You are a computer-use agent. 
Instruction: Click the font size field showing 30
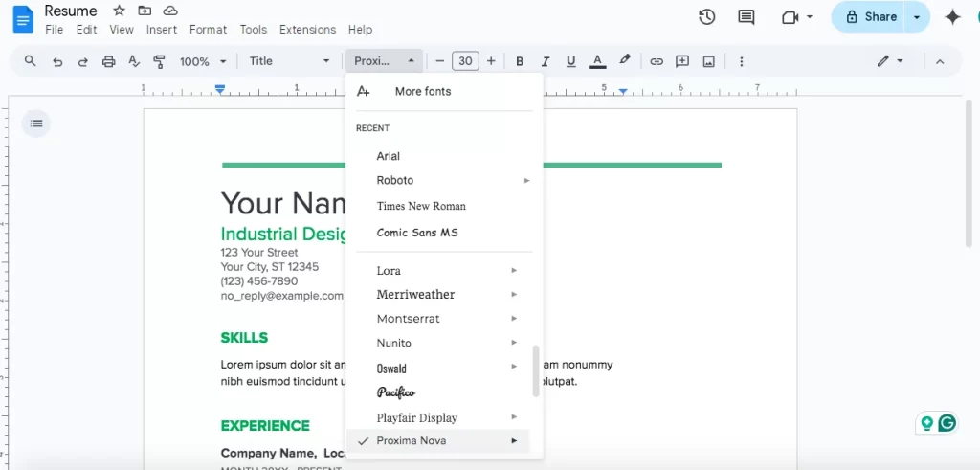pos(465,61)
